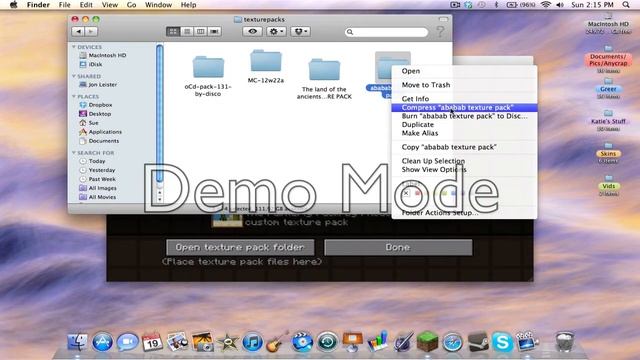
Task: Select the oCd-pack-131-by-disco folder
Action: (x=208, y=76)
